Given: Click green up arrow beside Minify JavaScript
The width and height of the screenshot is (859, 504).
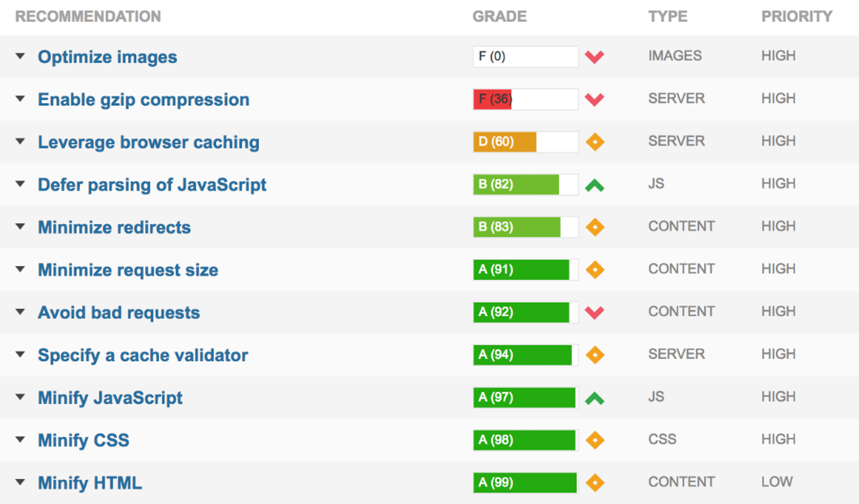Looking at the screenshot, I should tap(594, 399).
